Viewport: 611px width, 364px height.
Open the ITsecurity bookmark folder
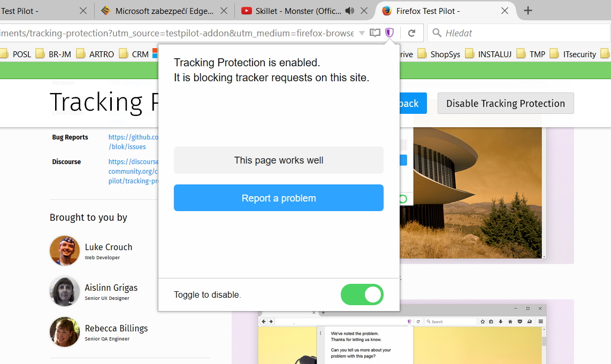coord(573,54)
